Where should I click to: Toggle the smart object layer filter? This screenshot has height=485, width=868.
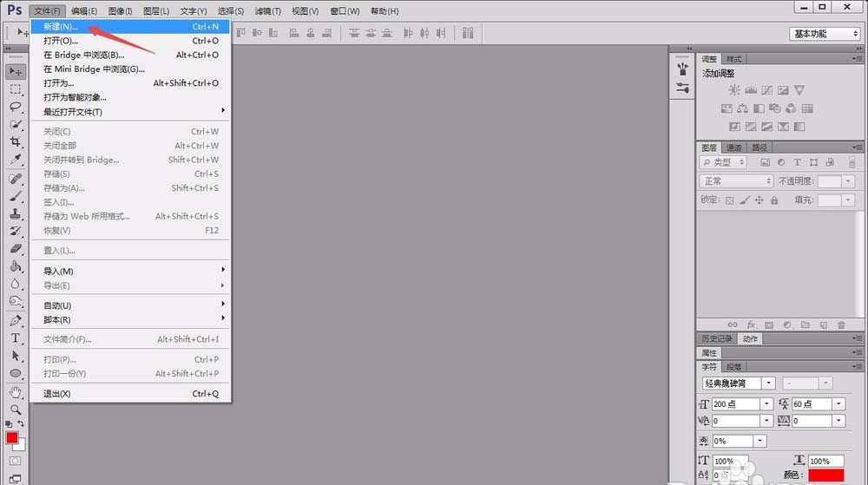tap(830, 162)
